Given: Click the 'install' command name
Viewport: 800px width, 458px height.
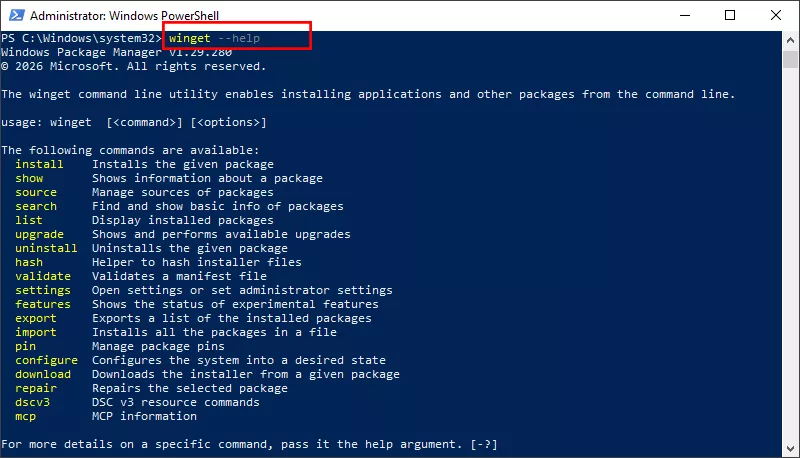Looking at the screenshot, I should pos(39,164).
